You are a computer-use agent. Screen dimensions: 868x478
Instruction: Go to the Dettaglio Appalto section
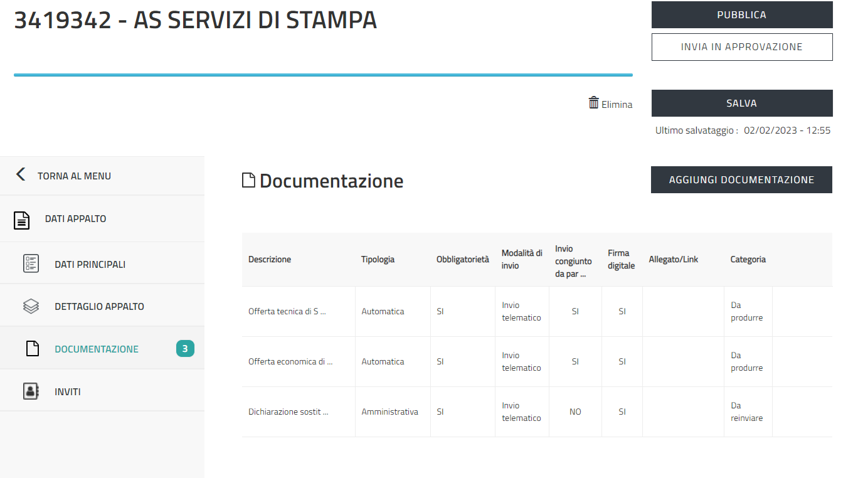pos(99,307)
